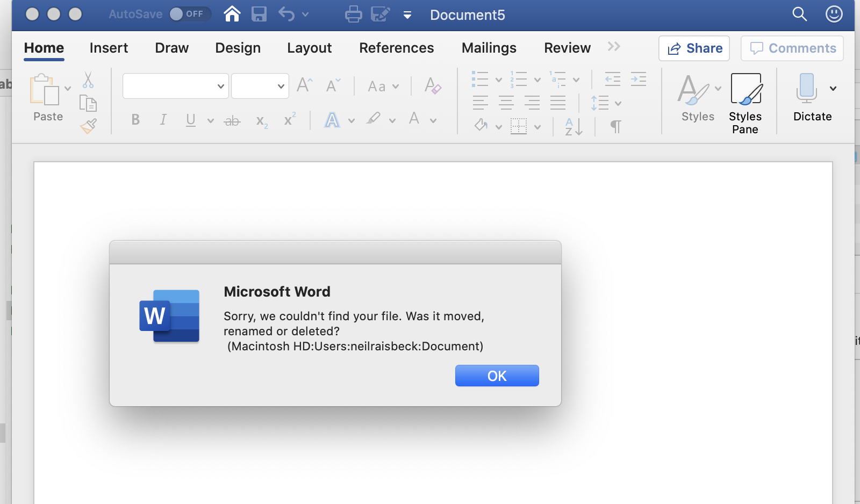Screen dimensions: 860x504
Task: Copy selection with copy icon
Action: tap(88, 103)
